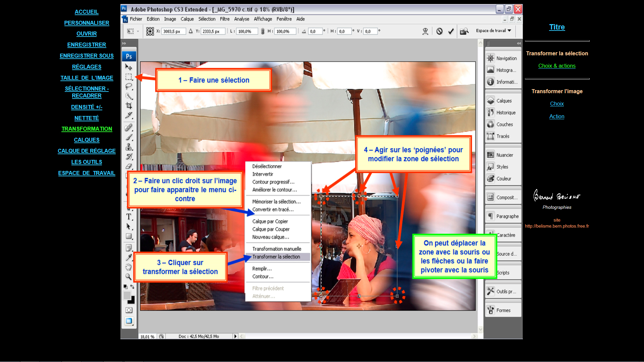Select the Magic Wand tool
Viewport: 644px width, 362px height.
coord(129,96)
